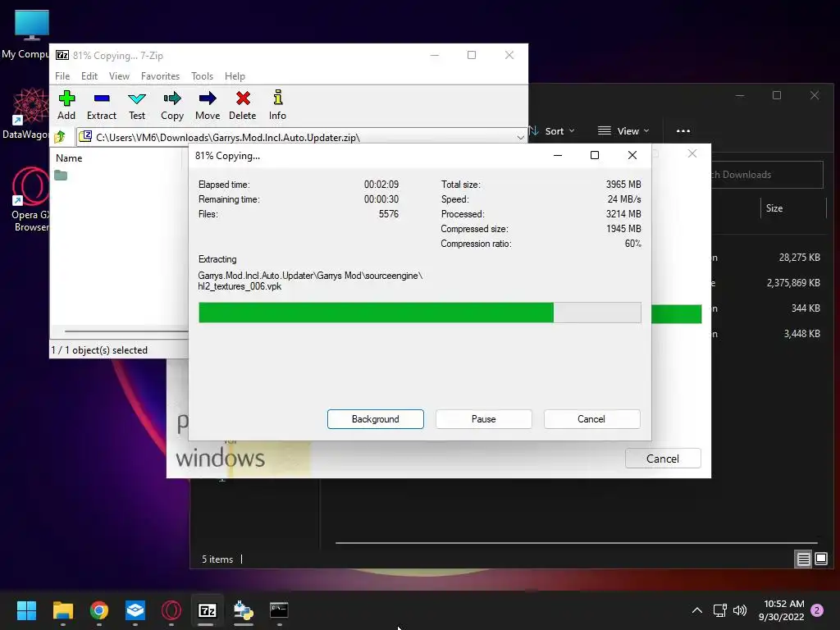Go up one folder level in 7-Zip

(60, 137)
